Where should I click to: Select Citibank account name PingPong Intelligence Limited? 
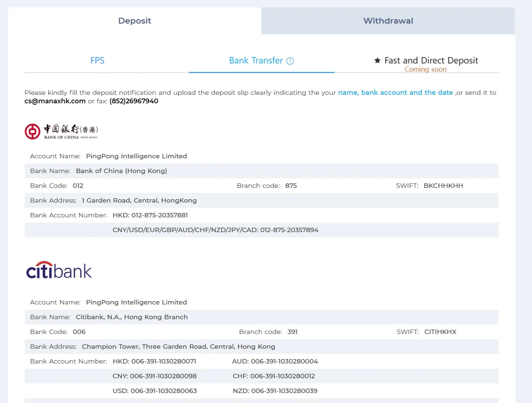click(x=137, y=302)
